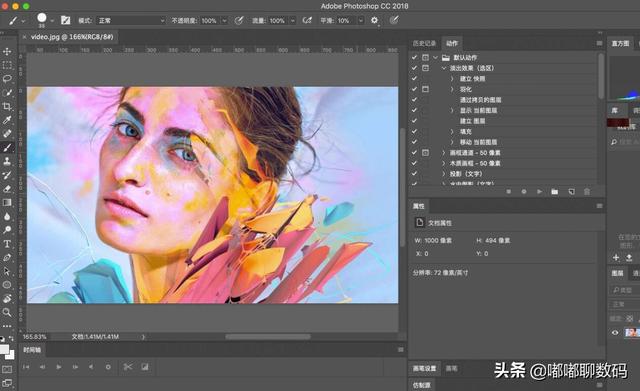The width and height of the screenshot is (640, 391).
Task: Begin recording with the Actions record button
Action: 524,191
